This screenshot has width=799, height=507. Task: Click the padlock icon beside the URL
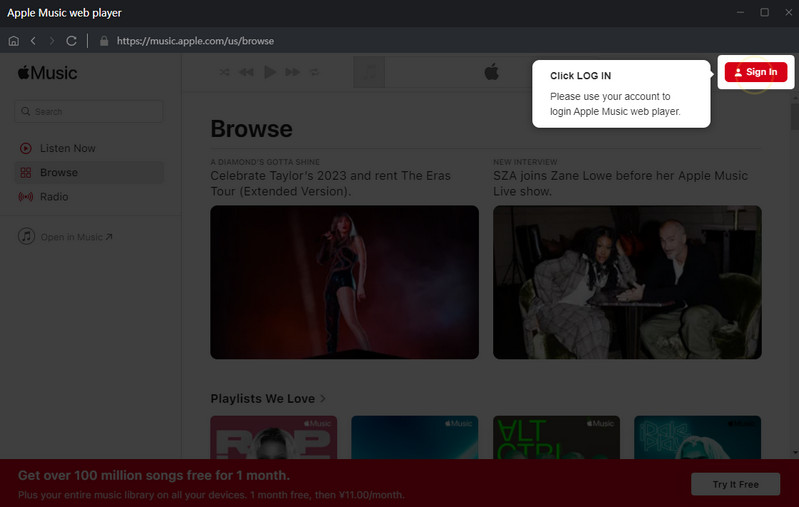point(104,41)
